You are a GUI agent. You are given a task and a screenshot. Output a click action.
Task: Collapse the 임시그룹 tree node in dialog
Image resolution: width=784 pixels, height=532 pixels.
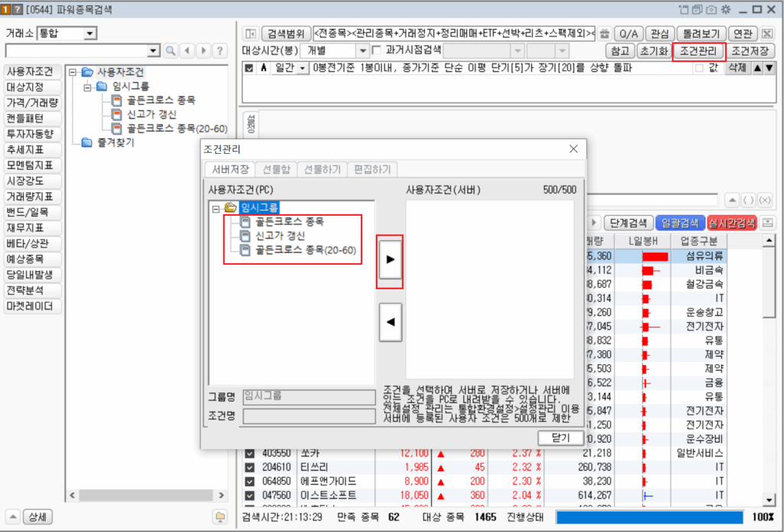coord(216,207)
